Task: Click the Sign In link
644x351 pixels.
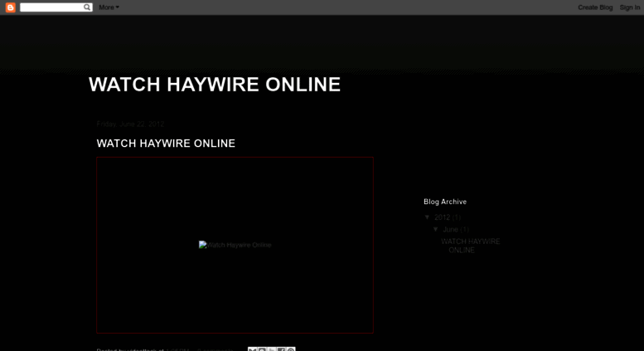Action: pos(630,7)
